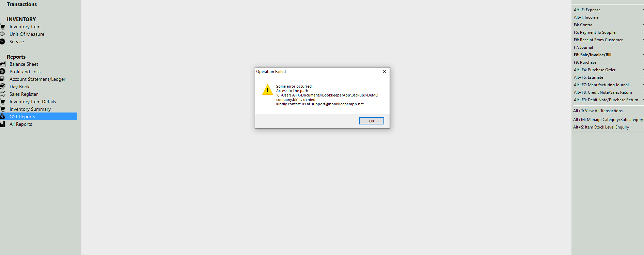Open Alt+E: Expense transaction
Image resolution: width=644 pixels, height=255 pixels.
tap(587, 10)
